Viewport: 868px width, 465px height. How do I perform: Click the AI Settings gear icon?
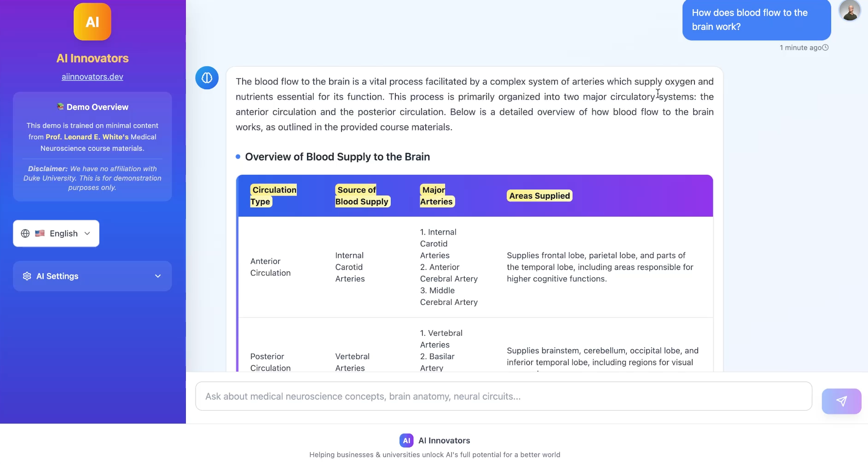click(27, 276)
